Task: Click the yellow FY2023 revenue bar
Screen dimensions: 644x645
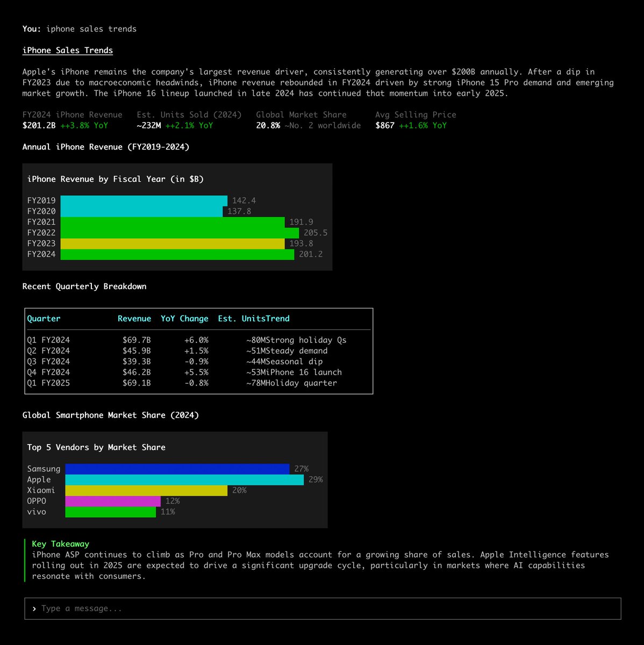Action: click(173, 243)
